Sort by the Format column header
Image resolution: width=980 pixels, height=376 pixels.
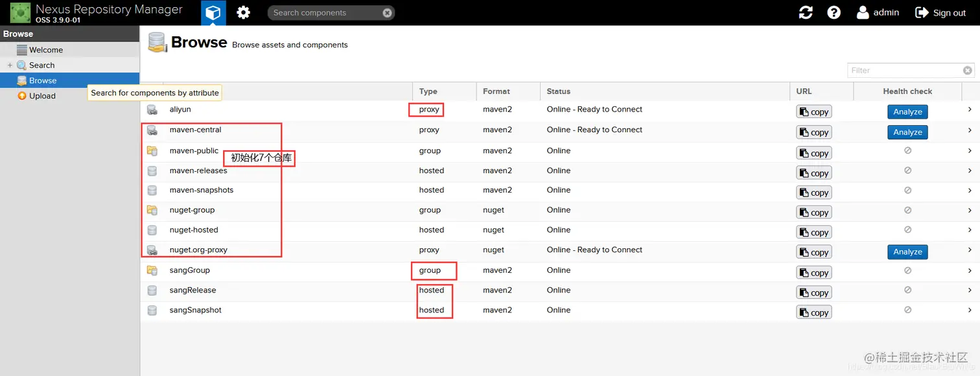tap(508, 91)
